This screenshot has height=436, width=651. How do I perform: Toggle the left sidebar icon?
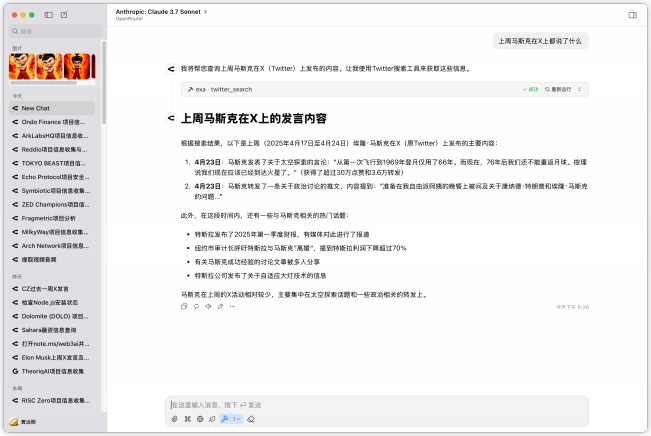click(49, 15)
